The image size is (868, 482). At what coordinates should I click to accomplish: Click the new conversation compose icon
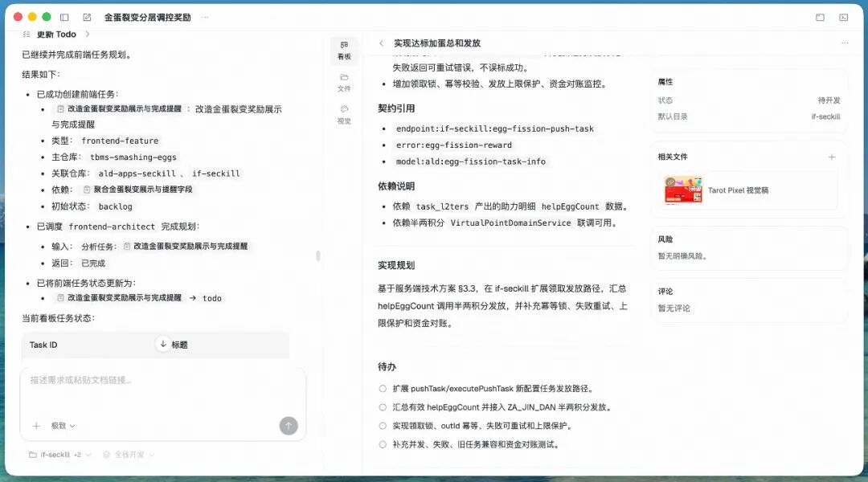pos(87,17)
